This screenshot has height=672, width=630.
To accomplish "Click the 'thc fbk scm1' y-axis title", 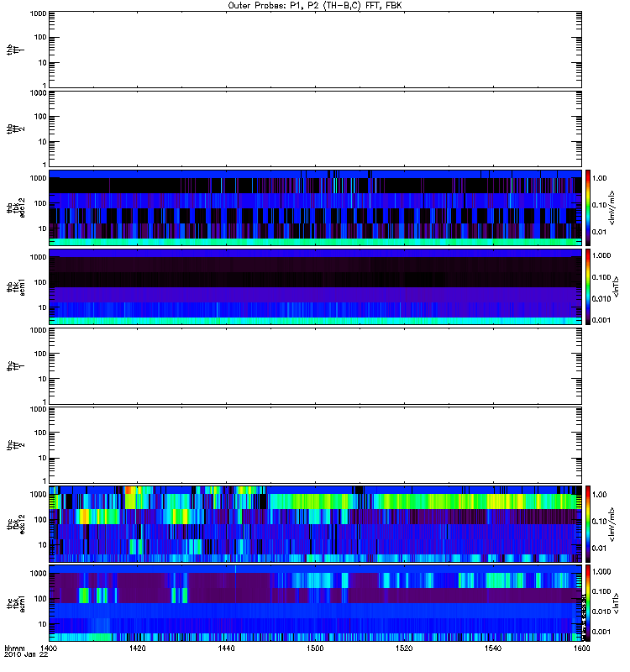I will coord(16,603).
